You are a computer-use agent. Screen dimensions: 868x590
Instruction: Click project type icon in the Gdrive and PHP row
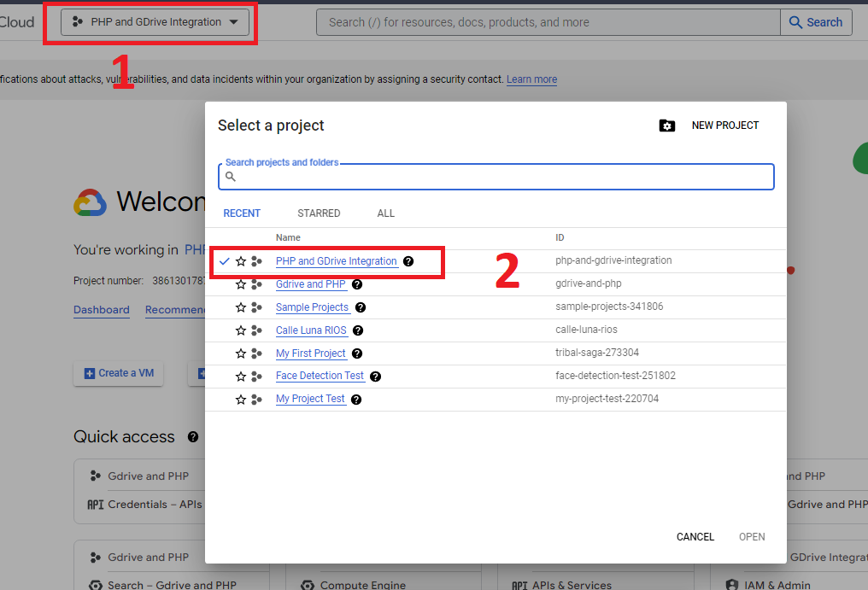pos(256,284)
